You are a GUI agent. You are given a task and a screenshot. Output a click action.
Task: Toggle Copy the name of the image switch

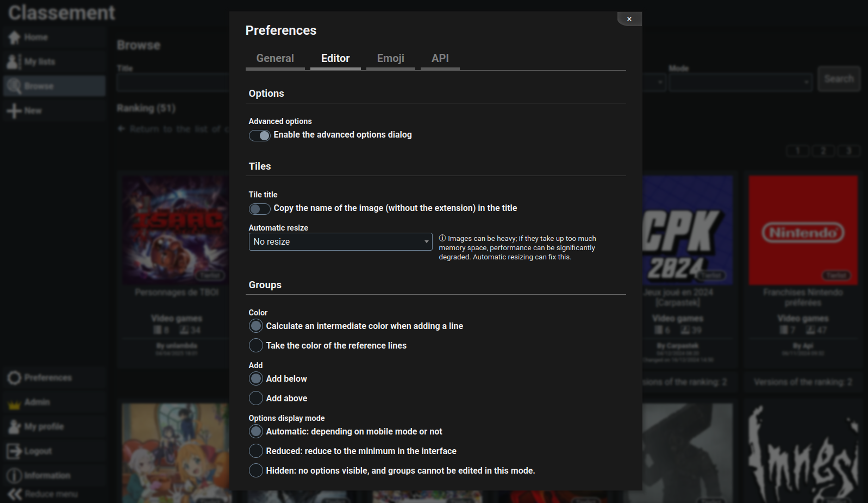(260, 209)
